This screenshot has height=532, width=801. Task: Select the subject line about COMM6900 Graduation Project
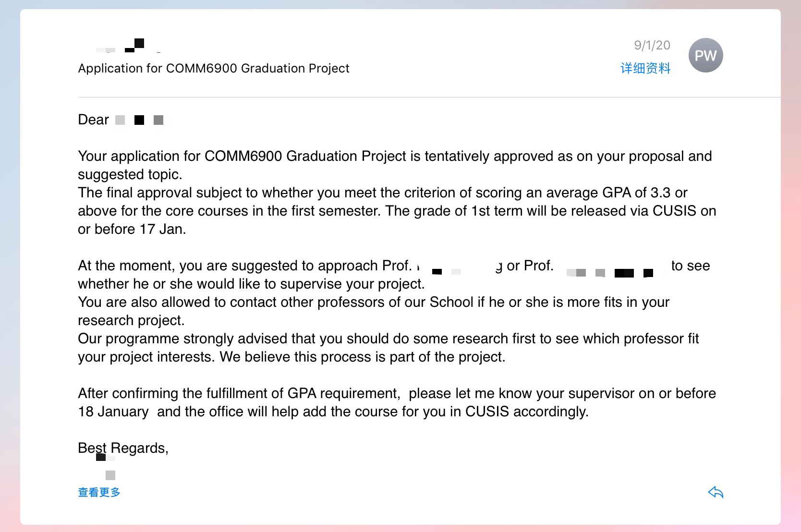[214, 68]
